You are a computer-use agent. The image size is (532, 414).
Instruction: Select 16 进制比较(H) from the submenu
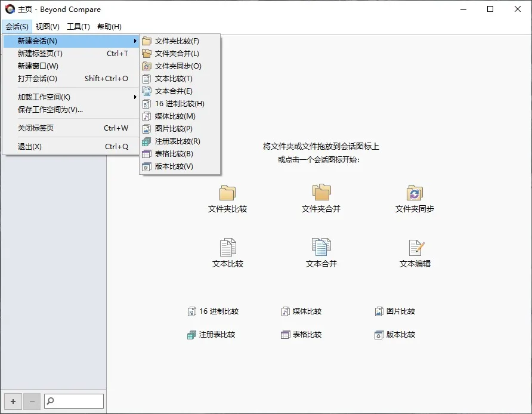(180, 104)
